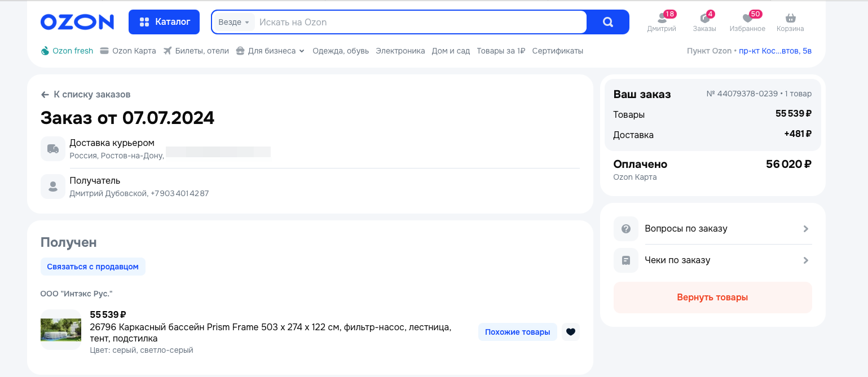Open Электроника category
The height and width of the screenshot is (377, 868).
click(x=400, y=51)
